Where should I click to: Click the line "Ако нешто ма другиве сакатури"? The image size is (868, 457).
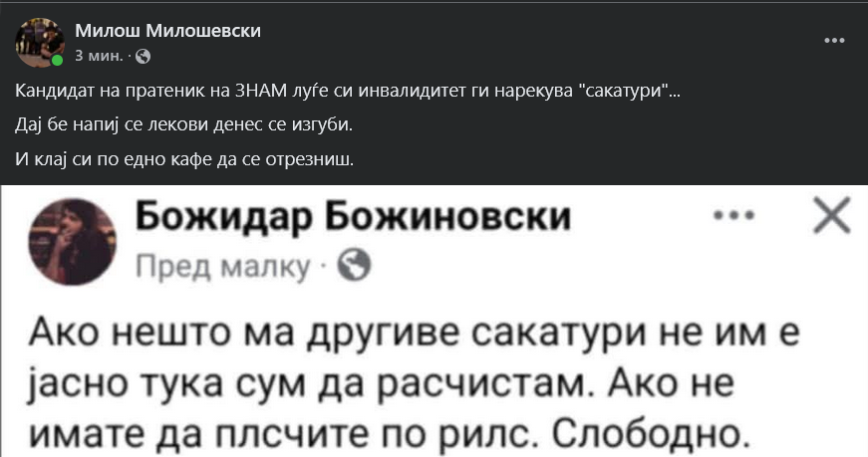pyautogui.click(x=417, y=332)
